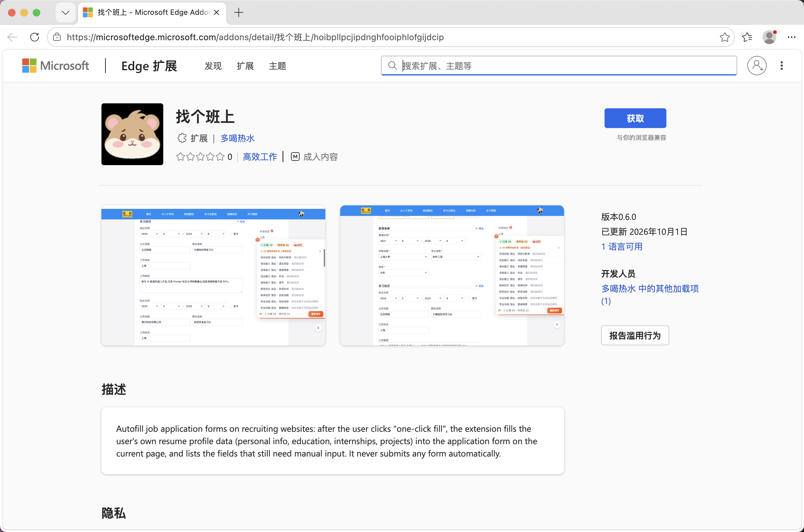Open the 主题 navigation item
The width and height of the screenshot is (804, 532).
[277, 66]
